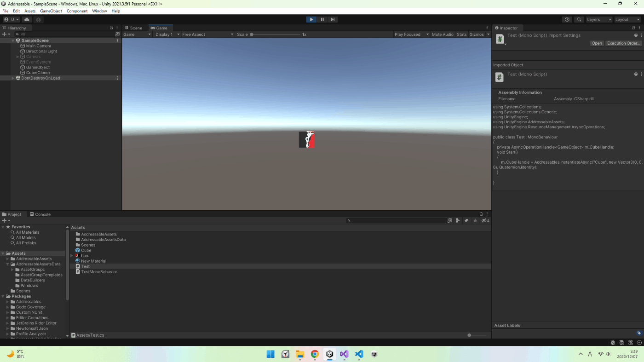
Task: Click the Search by Label icon
Action: pyautogui.click(x=466, y=221)
